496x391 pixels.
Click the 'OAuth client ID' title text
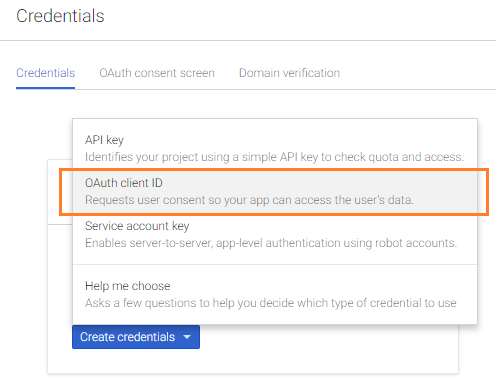point(124,183)
